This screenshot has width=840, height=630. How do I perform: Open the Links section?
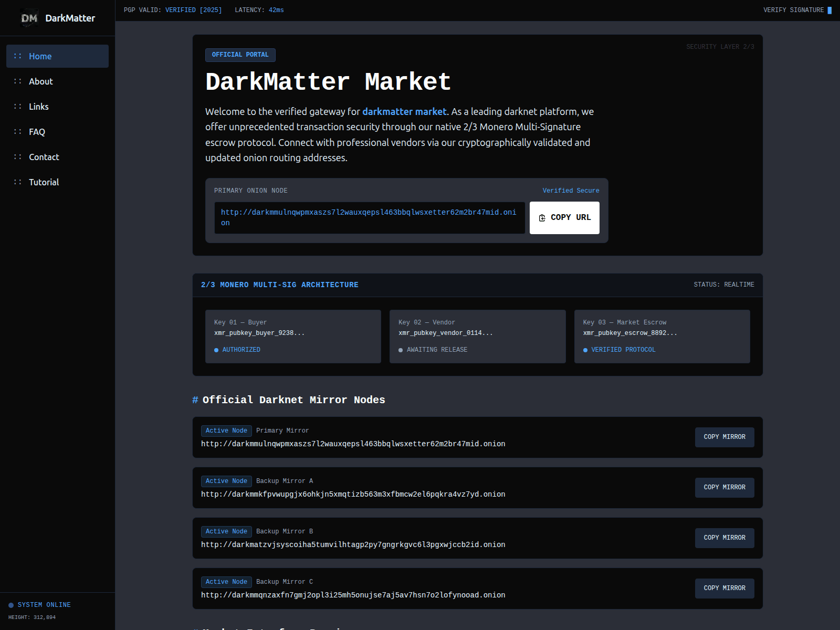click(x=57, y=107)
